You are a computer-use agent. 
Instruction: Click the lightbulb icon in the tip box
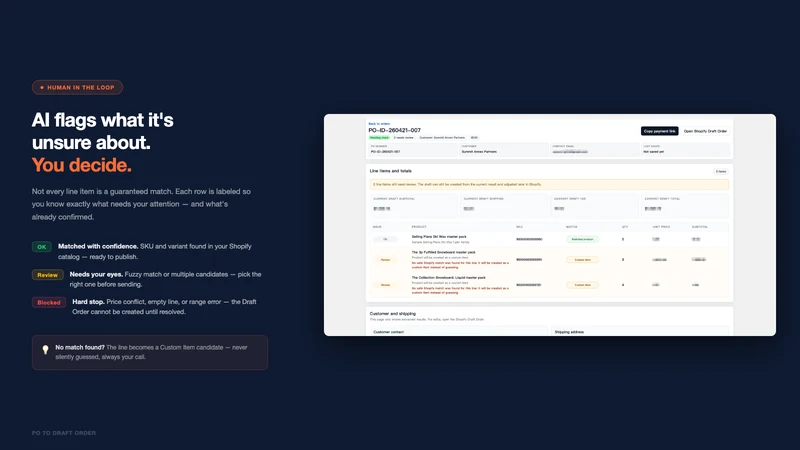tap(45, 349)
